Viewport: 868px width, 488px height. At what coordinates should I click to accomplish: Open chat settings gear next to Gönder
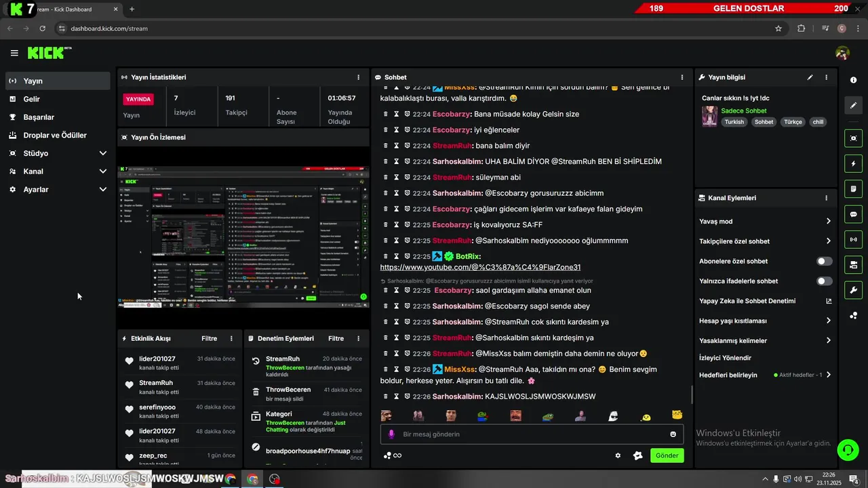[618, 455]
